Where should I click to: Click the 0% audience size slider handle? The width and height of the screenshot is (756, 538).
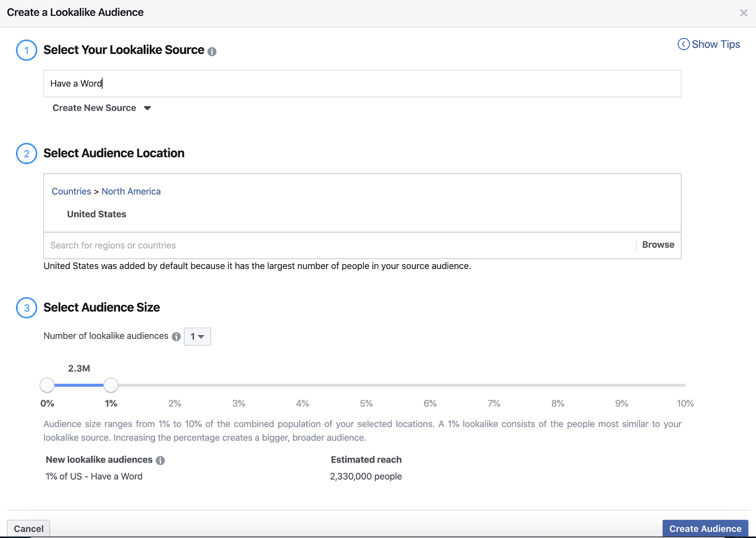click(x=47, y=385)
